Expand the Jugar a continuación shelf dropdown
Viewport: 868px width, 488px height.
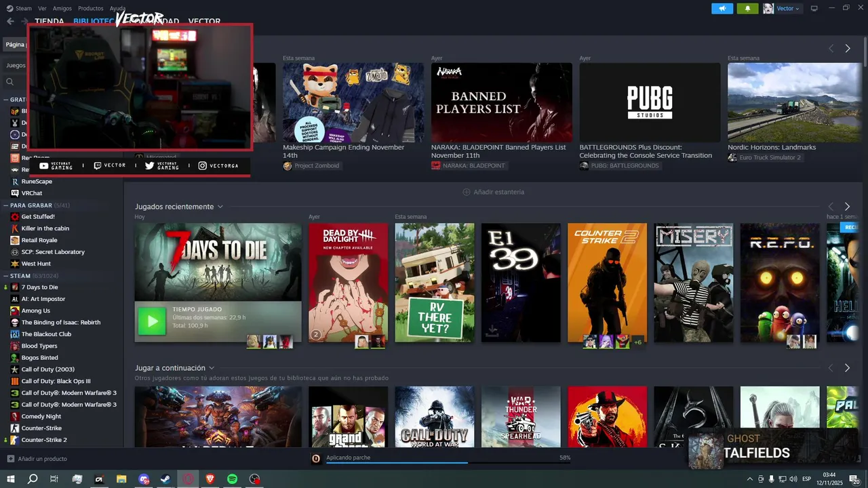point(212,368)
